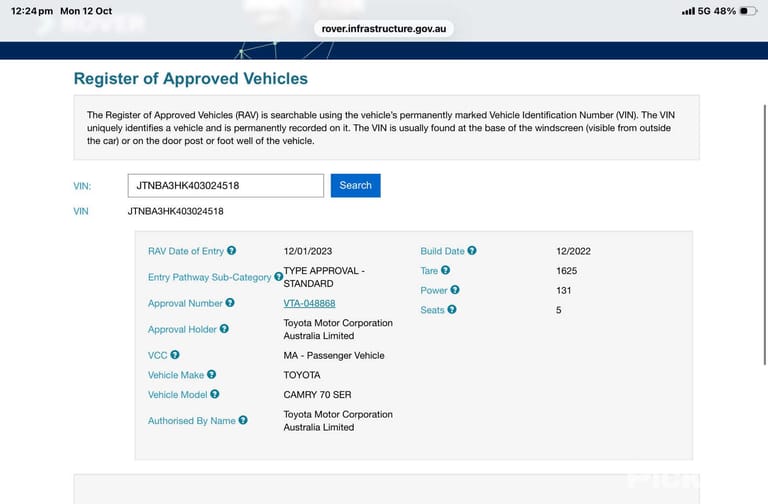Open help icon beside Approval Holder
Screen dimensions: 768x504
click(224, 329)
